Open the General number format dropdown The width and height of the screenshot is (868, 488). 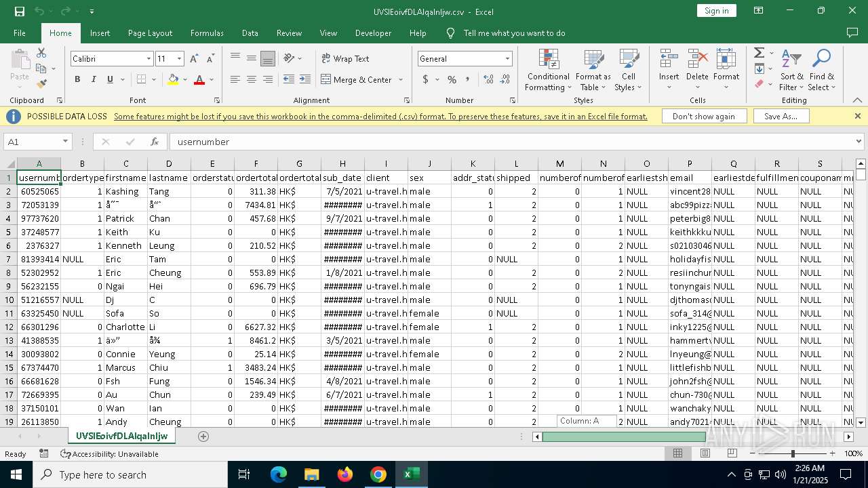(507, 59)
